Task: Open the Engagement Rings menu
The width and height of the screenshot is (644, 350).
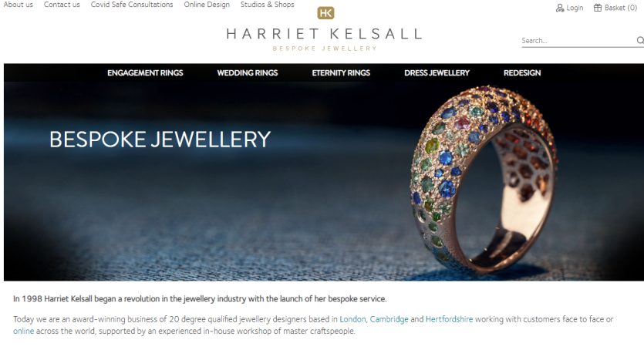Action: coord(145,73)
